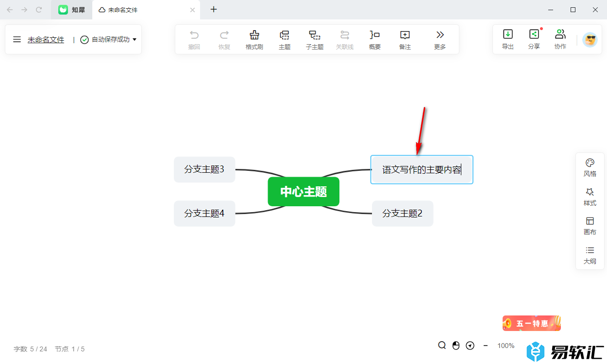Click inside the 语文写作的主要内容 text field
This screenshot has height=364, width=607.
point(422,169)
